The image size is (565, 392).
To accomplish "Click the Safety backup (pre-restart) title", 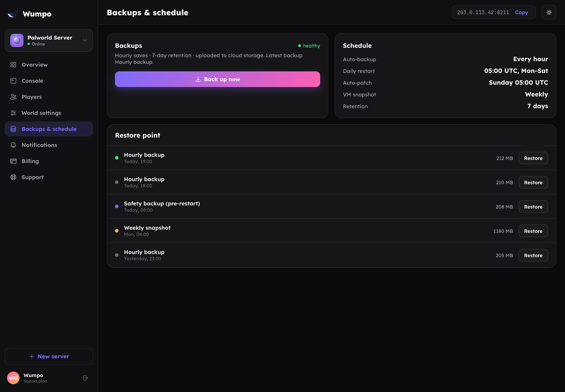I will pyautogui.click(x=162, y=204).
